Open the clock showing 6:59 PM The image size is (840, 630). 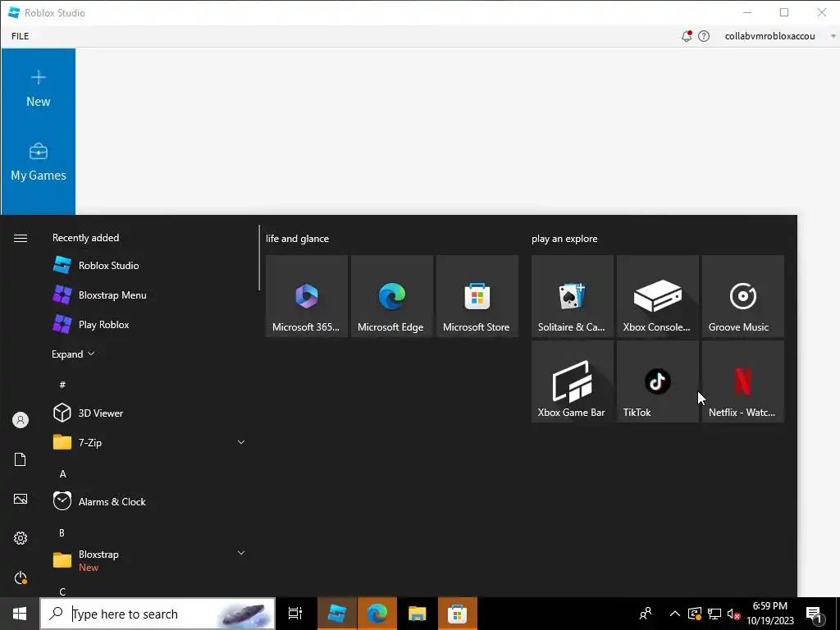pyautogui.click(x=770, y=614)
